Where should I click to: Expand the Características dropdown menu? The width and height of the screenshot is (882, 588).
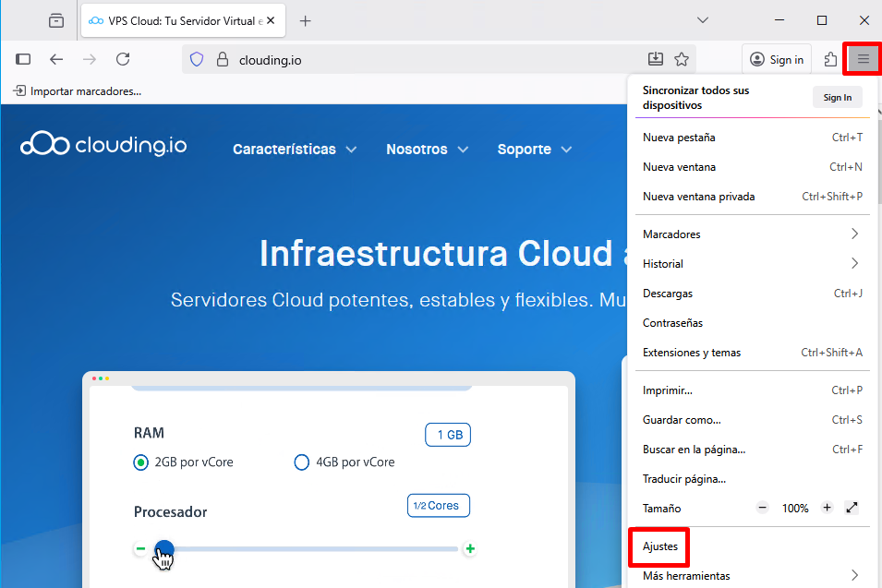click(x=296, y=150)
